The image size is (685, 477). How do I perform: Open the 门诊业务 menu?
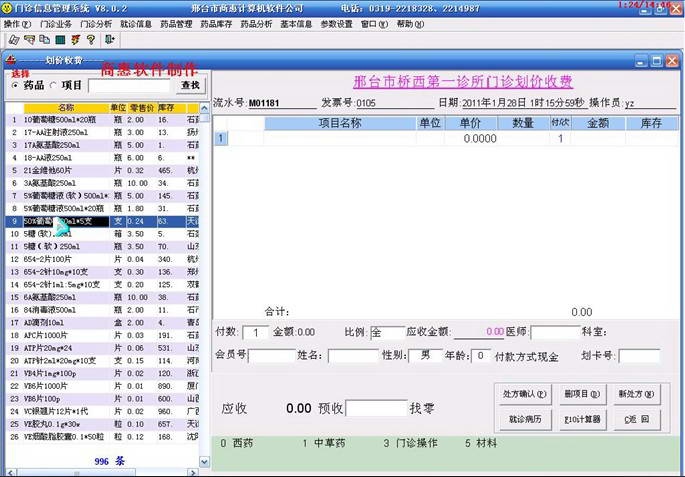coord(56,24)
